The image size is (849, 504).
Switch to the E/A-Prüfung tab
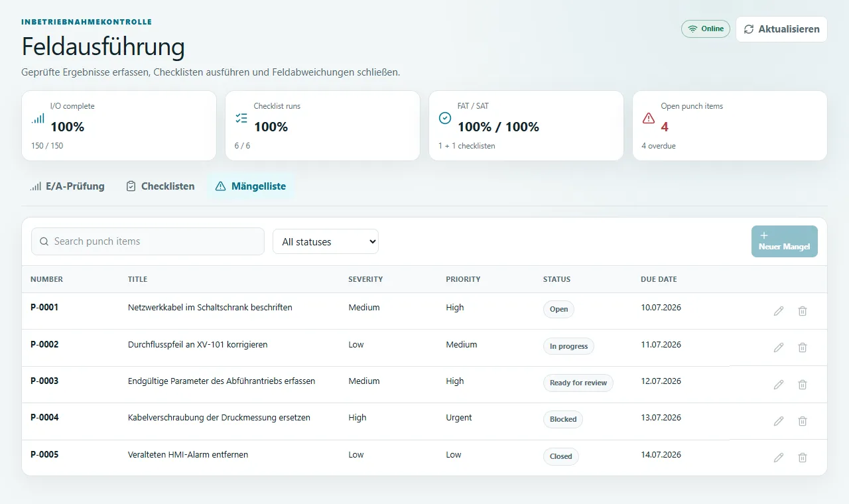pos(67,186)
